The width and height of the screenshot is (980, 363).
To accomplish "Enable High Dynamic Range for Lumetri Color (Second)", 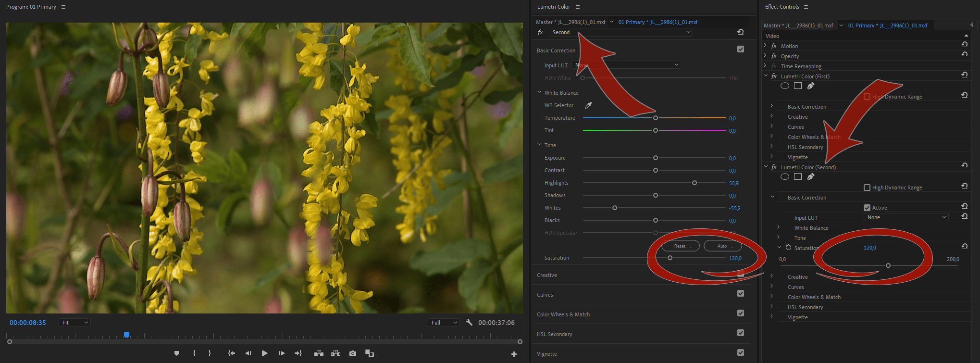I will tap(867, 188).
